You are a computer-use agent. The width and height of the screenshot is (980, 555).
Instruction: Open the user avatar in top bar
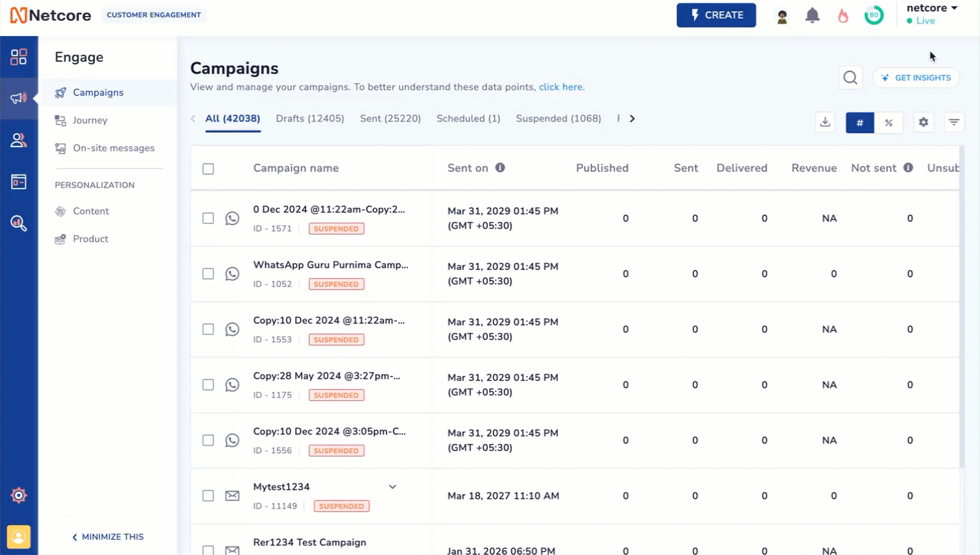[782, 16]
